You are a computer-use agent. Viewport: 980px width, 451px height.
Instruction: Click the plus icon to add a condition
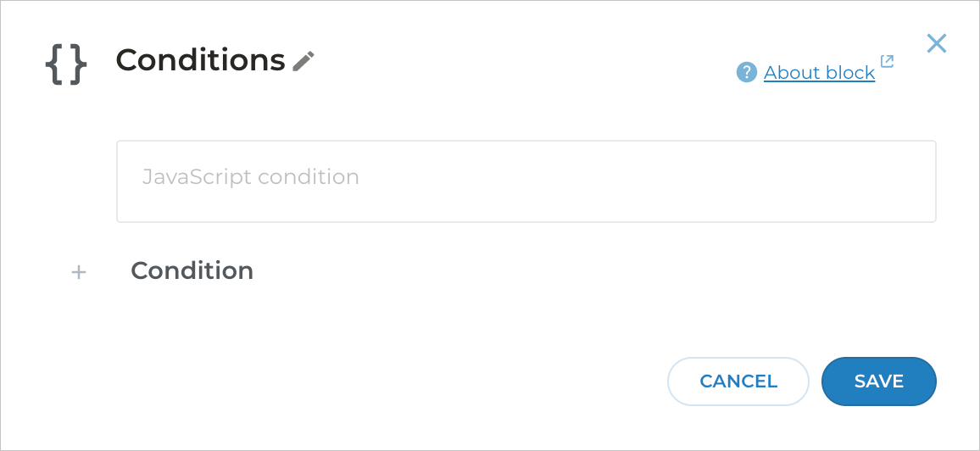pyautogui.click(x=79, y=272)
